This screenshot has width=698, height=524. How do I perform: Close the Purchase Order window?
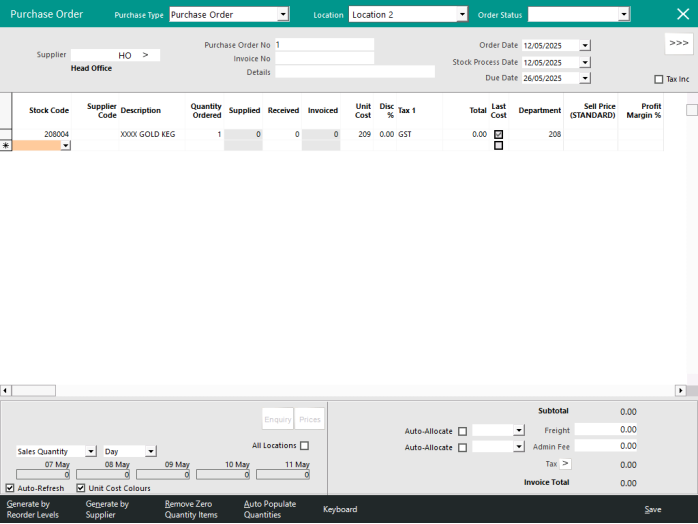[x=683, y=14]
